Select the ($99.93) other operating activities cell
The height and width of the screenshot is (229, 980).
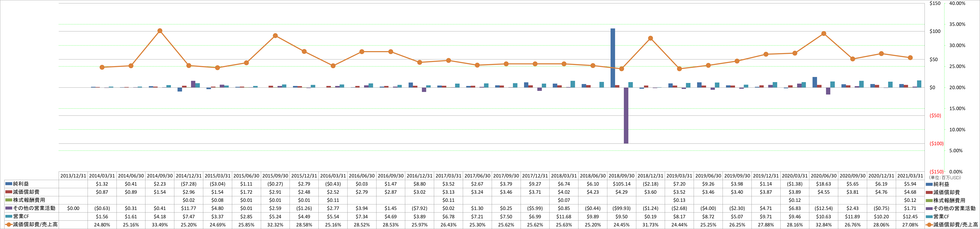pos(621,208)
